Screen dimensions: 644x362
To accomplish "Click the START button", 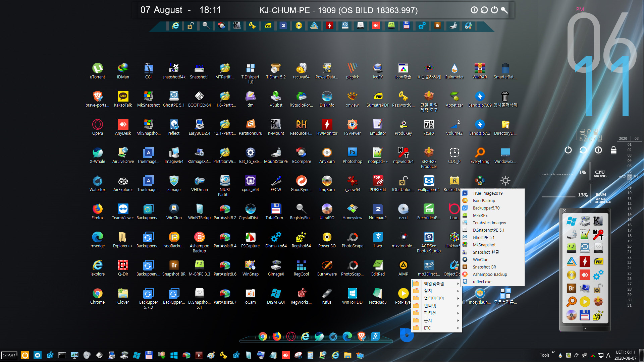I will (9, 355).
